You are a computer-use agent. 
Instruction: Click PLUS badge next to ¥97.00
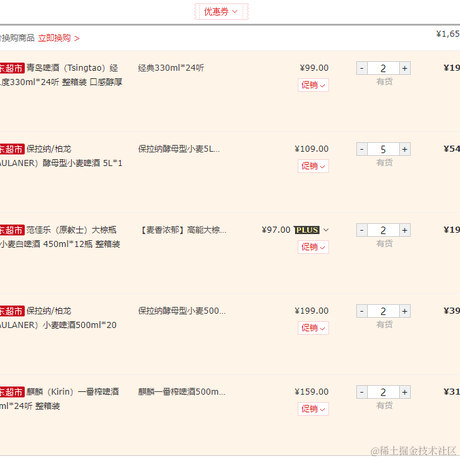coord(307,230)
